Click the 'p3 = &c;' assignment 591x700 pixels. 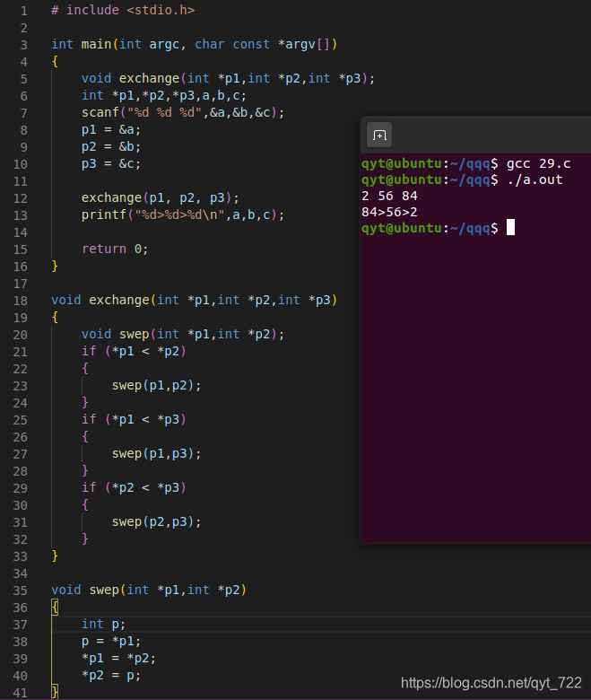111,164
